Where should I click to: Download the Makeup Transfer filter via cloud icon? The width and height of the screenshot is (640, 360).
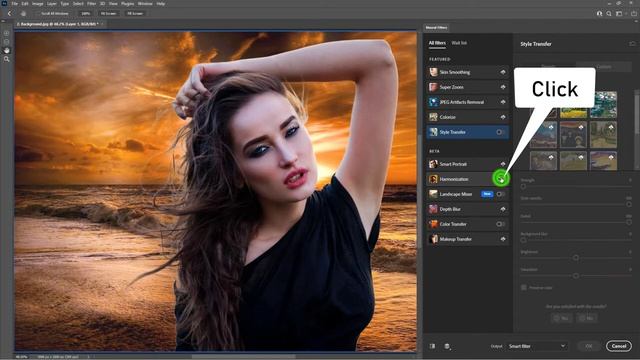point(503,239)
